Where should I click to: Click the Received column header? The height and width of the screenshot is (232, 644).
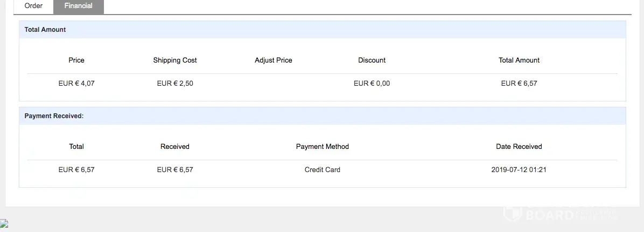coord(175,147)
